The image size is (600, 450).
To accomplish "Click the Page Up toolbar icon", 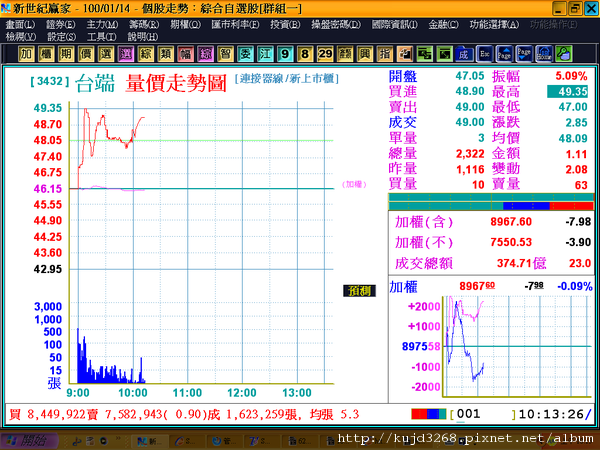I will pos(504,54).
